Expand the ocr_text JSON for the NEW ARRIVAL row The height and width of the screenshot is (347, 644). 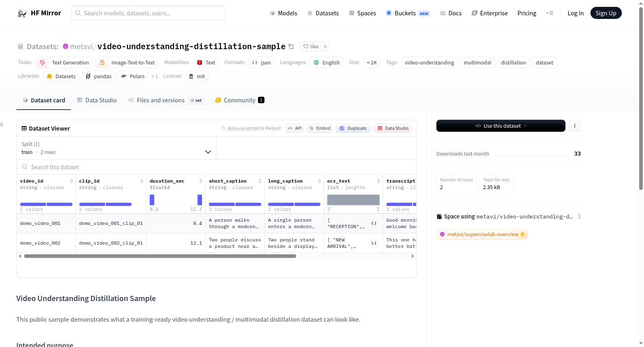[x=374, y=243]
